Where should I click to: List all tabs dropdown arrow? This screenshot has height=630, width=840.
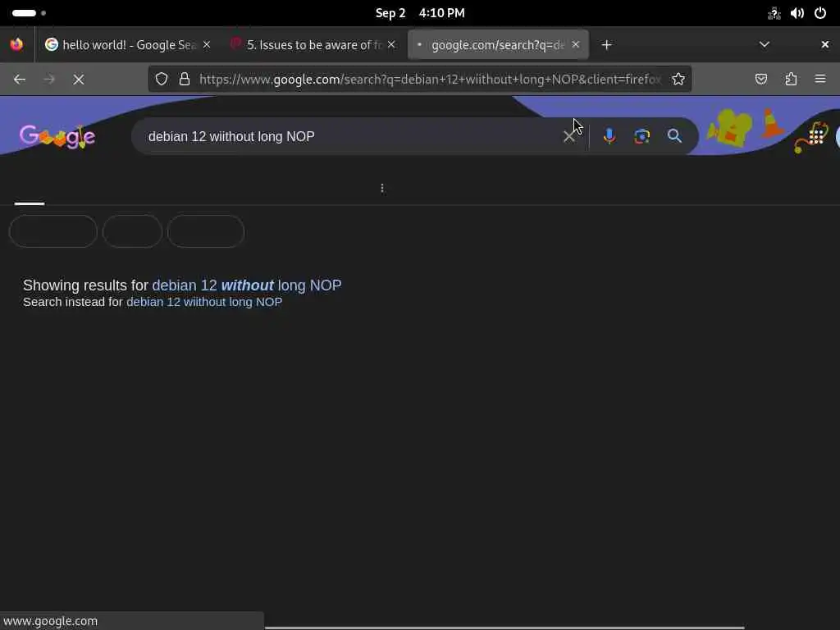765,44
